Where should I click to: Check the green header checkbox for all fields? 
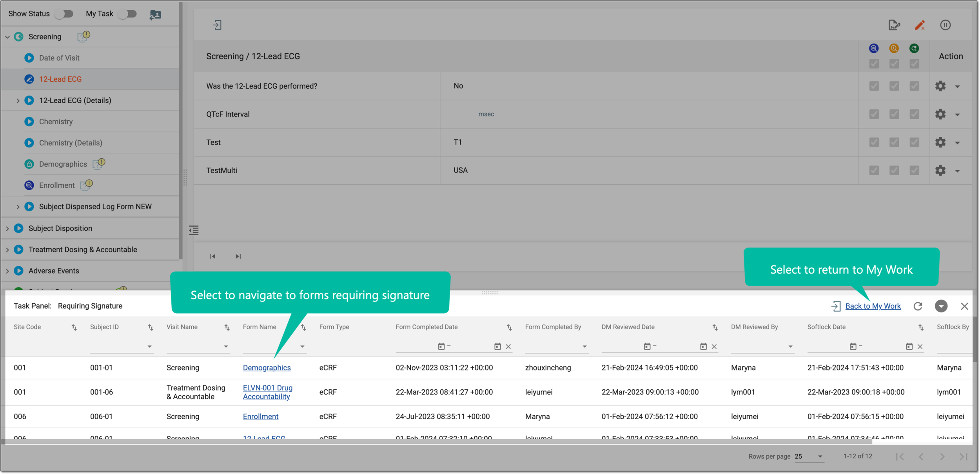point(914,64)
